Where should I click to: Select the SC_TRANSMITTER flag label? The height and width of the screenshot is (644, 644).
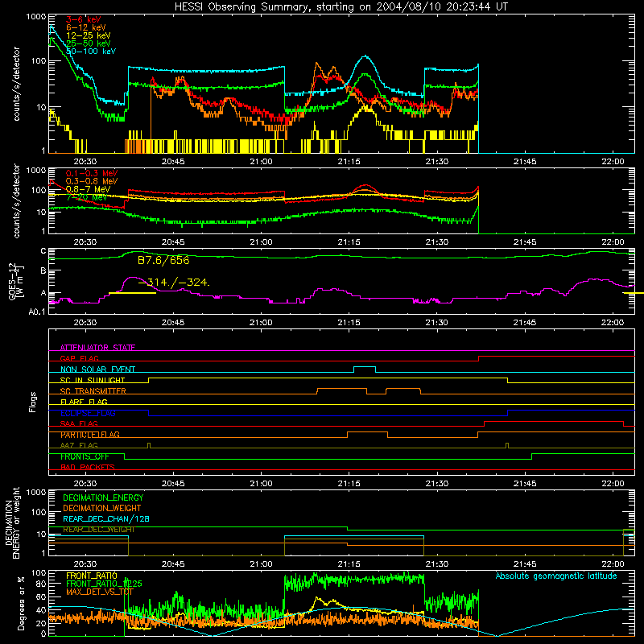click(93, 391)
